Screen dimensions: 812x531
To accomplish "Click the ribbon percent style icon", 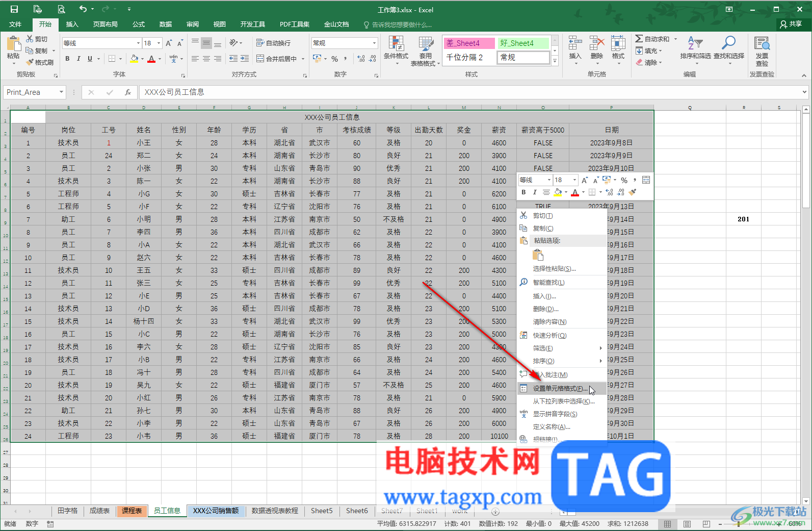I will pos(334,59).
